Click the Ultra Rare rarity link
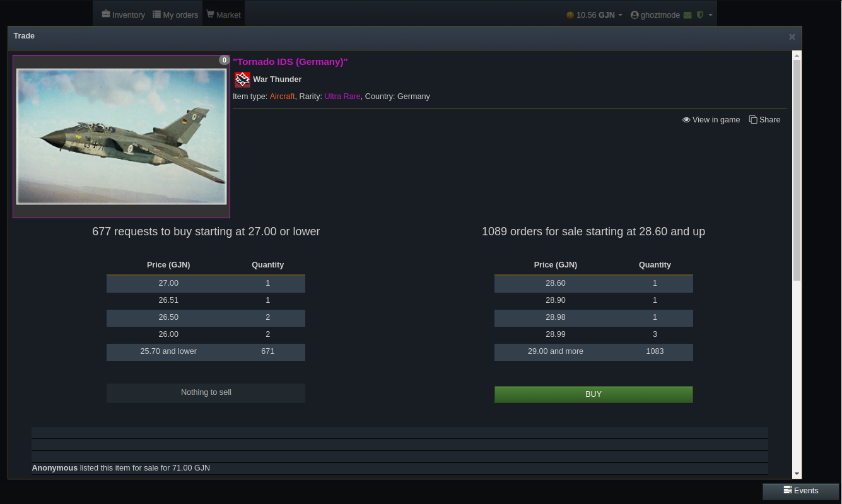This screenshot has height=504, width=842. click(x=342, y=97)
